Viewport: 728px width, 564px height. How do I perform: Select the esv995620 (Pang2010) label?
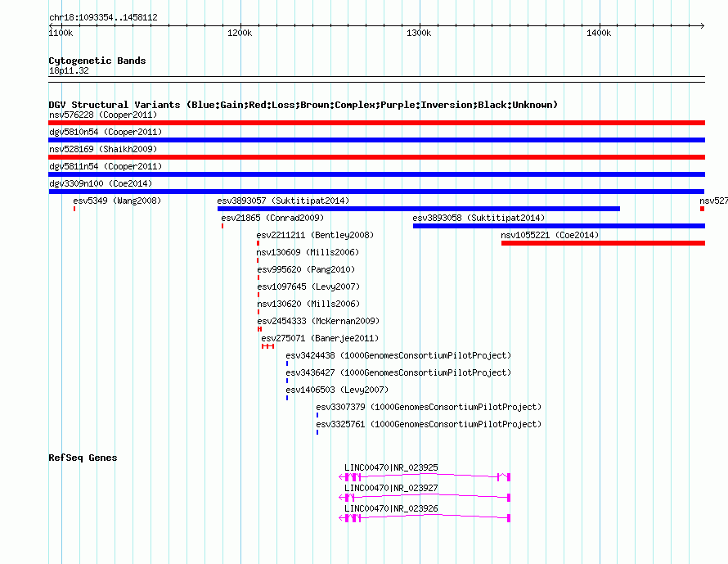pos(306,269)
